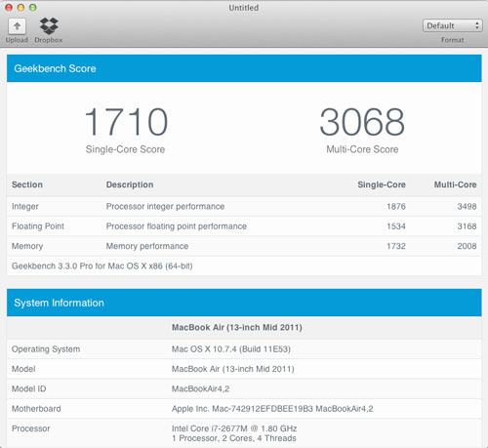This screenshot has width=488, height=448.
Task: Click Intel Core i7-2677M @ 1.80 GHz
Action: pos(234,428)
